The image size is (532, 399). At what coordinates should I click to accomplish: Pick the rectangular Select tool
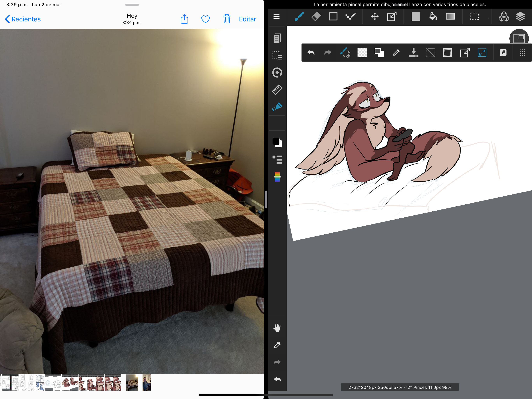tap(474, 17)
